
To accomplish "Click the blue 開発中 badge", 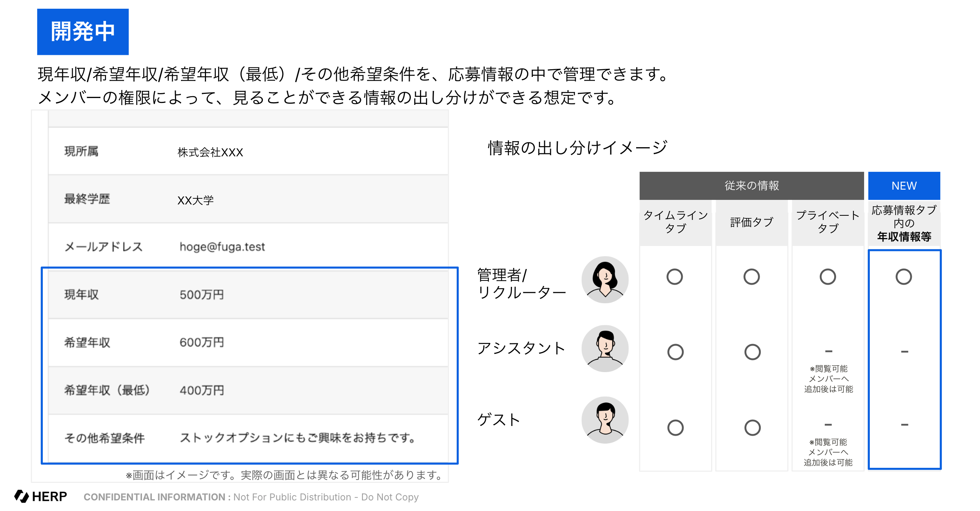I will 83,31.
